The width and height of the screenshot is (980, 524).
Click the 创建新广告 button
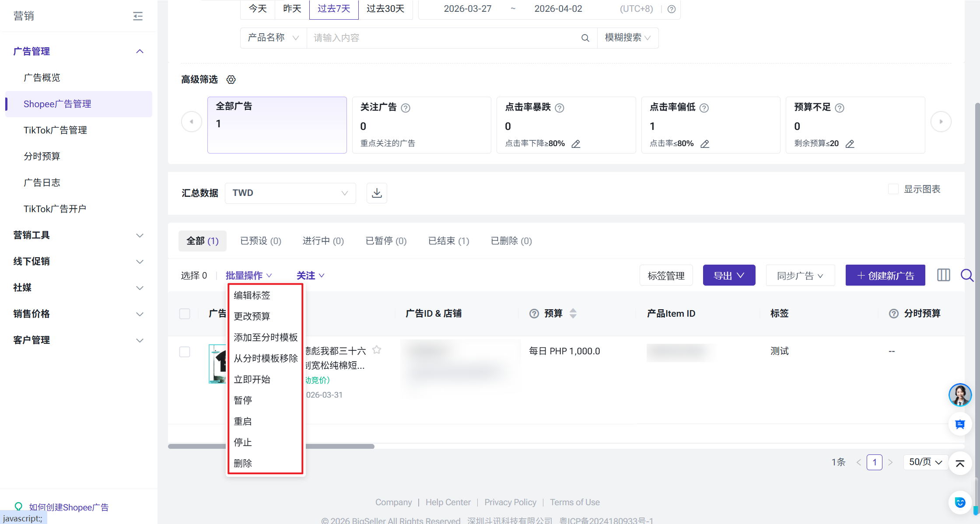tap(885, 275)
